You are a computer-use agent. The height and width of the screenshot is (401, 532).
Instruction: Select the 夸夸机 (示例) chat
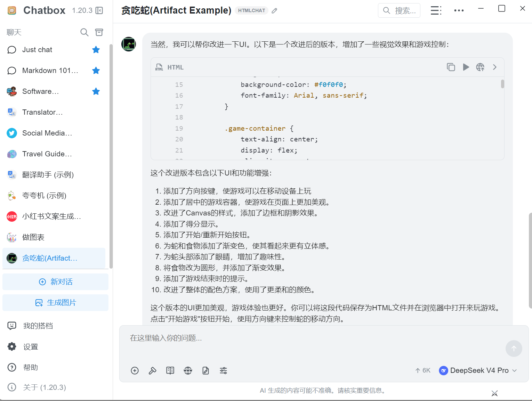[x=54, y=196]
